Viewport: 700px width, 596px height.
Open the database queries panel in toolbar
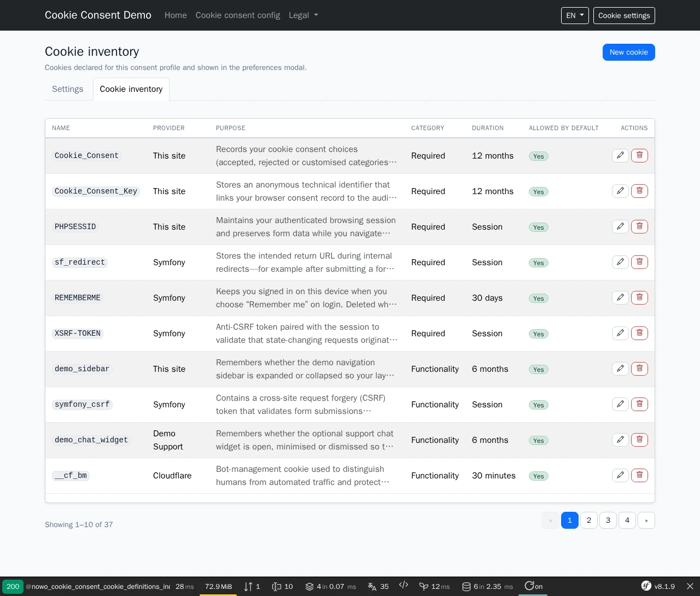[488, 586]
